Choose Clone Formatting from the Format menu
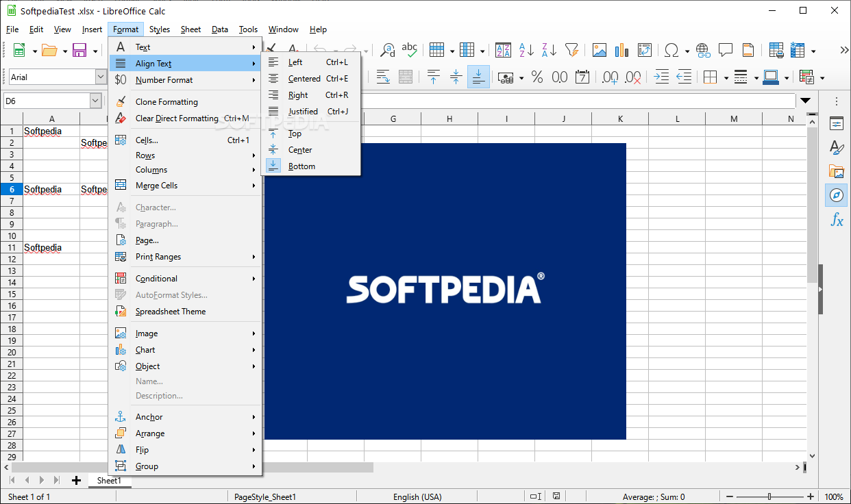 pyautogui.click(x=185, y=102)
